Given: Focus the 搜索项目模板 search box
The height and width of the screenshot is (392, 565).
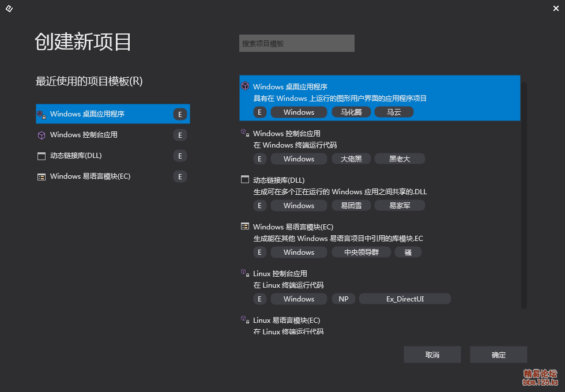Looking at the screenshot, I should [x=297, y=43].
